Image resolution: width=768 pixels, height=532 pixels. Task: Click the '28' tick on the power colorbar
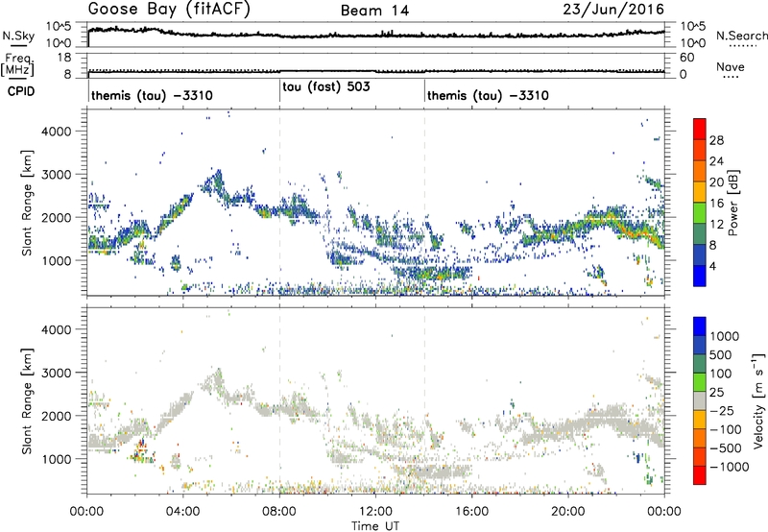tap(716, 140)
